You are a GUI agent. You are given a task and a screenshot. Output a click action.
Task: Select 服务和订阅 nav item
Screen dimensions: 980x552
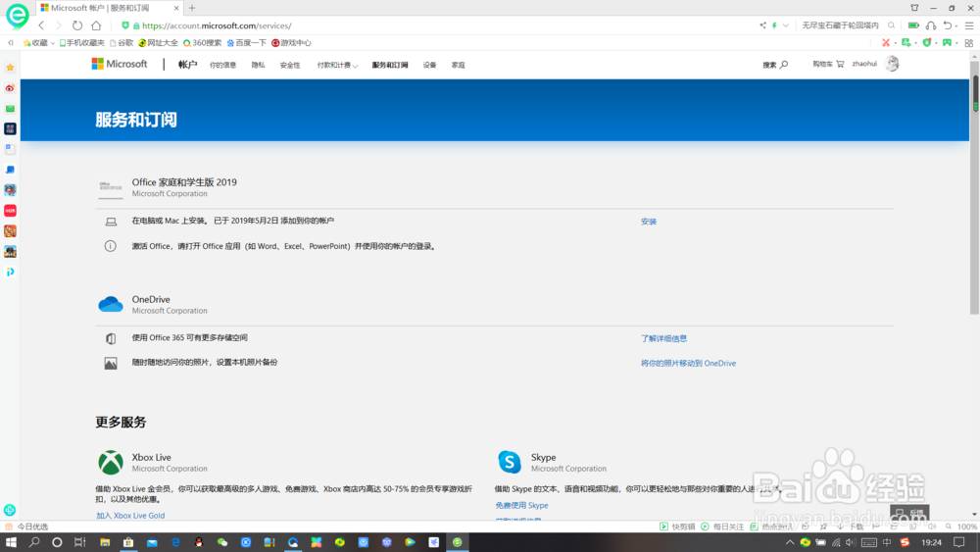[x=390, y=65]
